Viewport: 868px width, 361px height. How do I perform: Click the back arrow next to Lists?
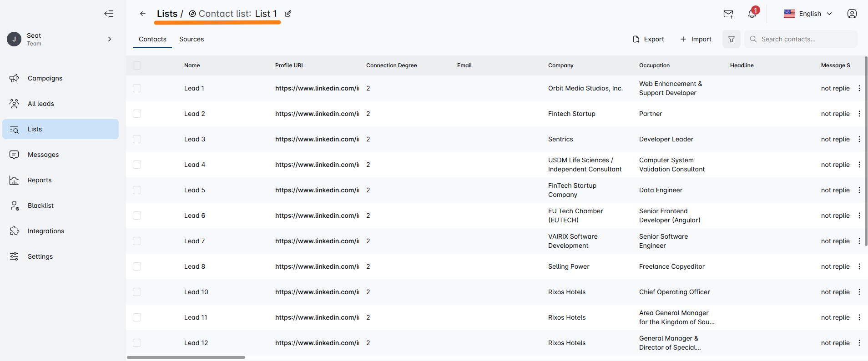[x=143, y=14]
